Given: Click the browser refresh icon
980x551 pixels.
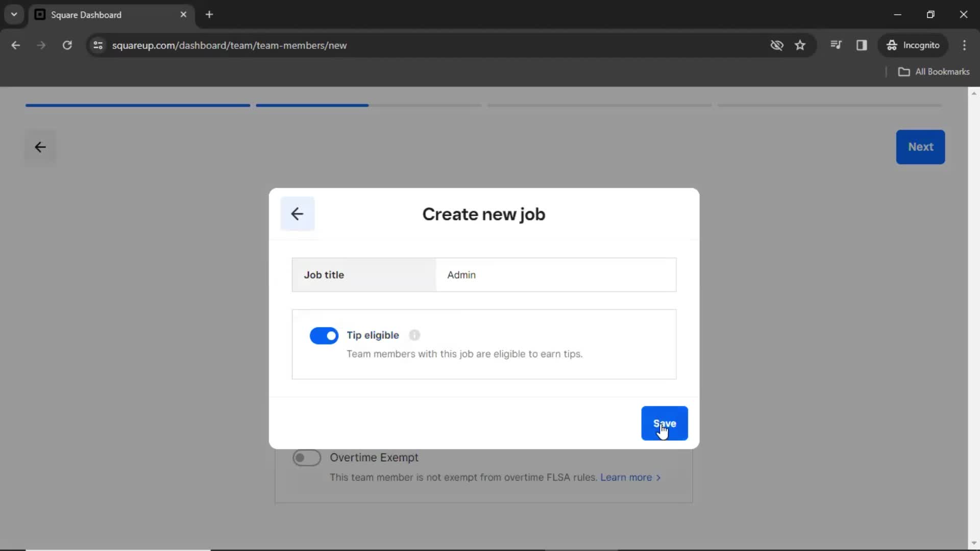Looking at the screenshot, I should [x=67, y=45].
